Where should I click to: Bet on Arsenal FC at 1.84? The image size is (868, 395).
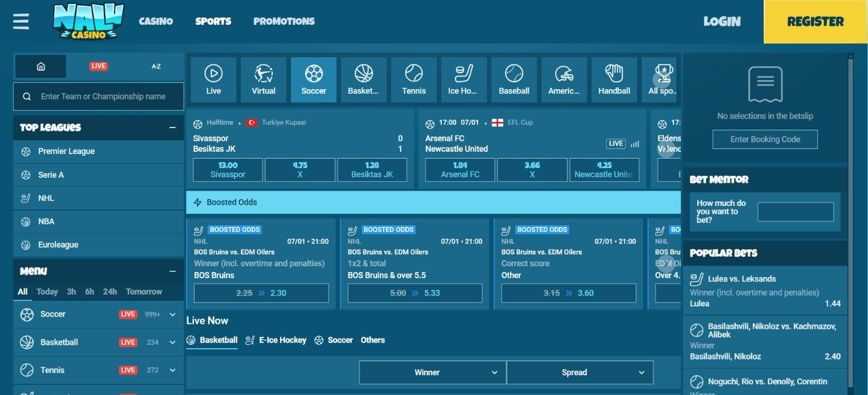(x=460, y=170)
